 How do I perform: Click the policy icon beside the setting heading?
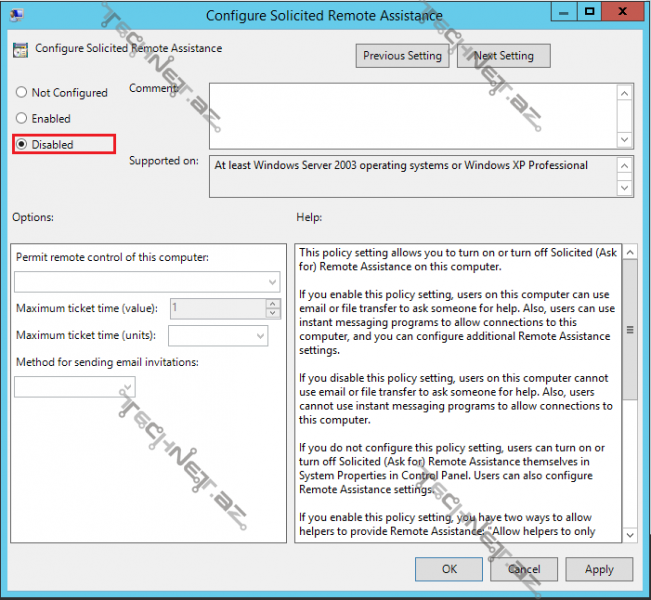point(21,49)
